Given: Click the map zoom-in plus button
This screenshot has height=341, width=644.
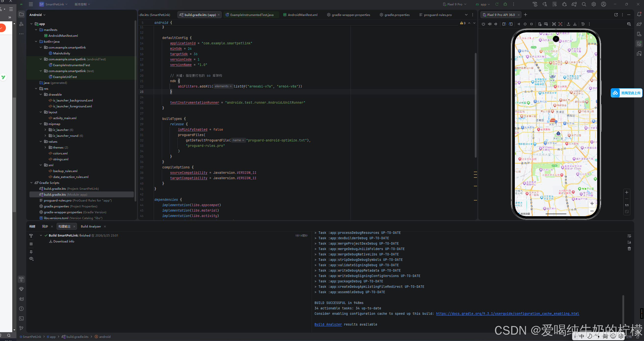Looking at the screenshot, I should pos(592,203).
